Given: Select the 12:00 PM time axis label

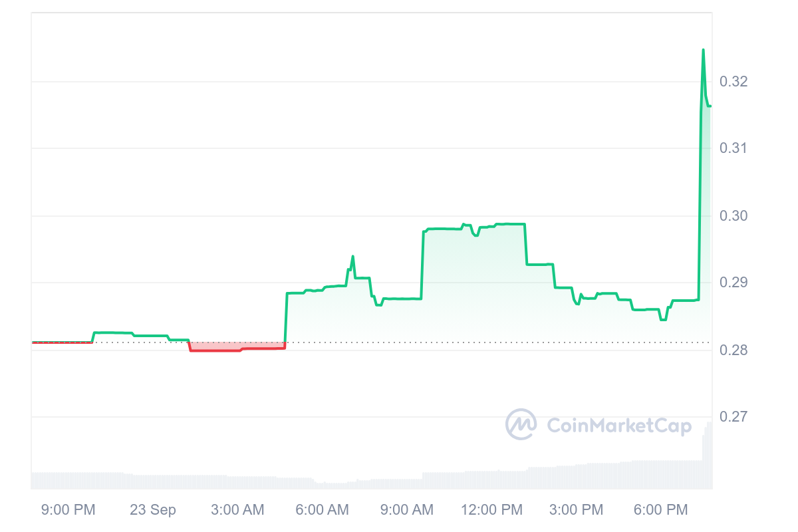Looking at the screenshot, I should [x=492, y=510].
